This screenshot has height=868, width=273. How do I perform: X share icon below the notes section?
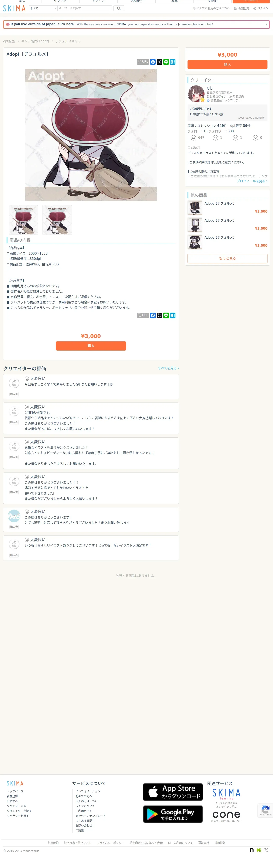pyautogui.click(x=159, y=315)
